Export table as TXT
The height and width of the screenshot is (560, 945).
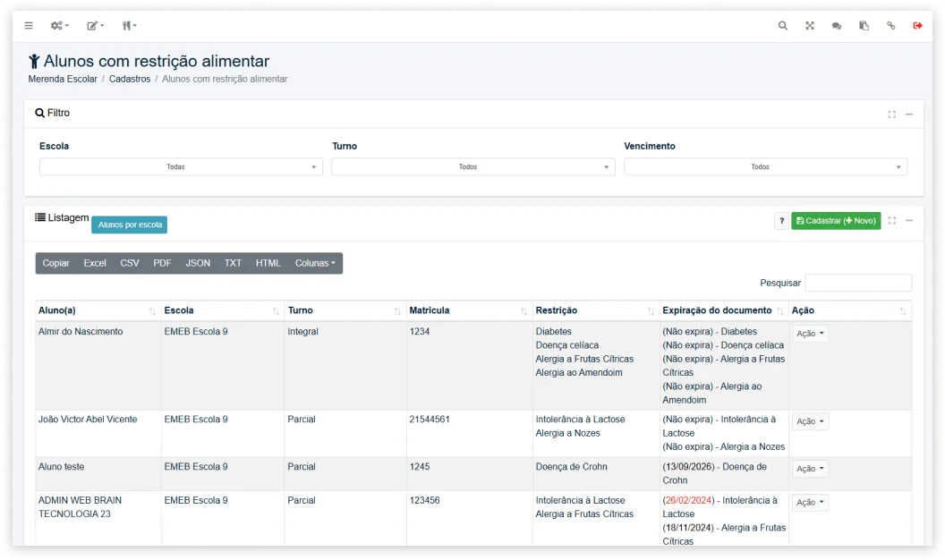[233, 263]
